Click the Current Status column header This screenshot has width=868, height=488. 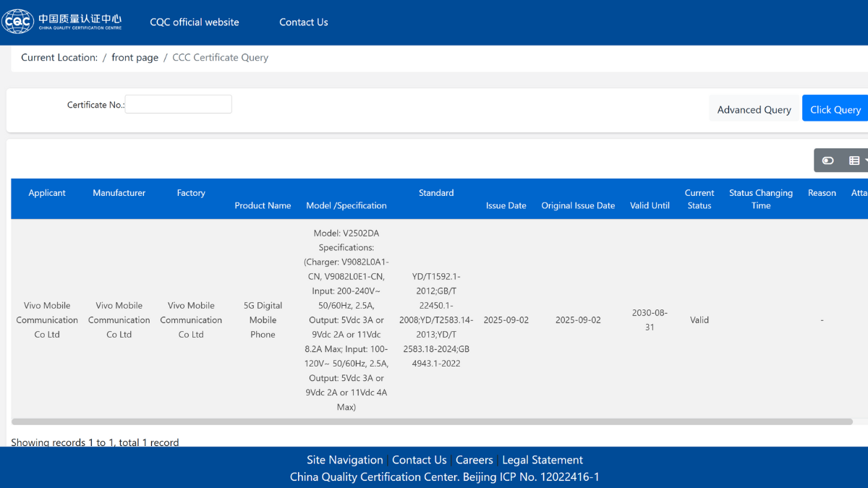(x=699, y=199)
